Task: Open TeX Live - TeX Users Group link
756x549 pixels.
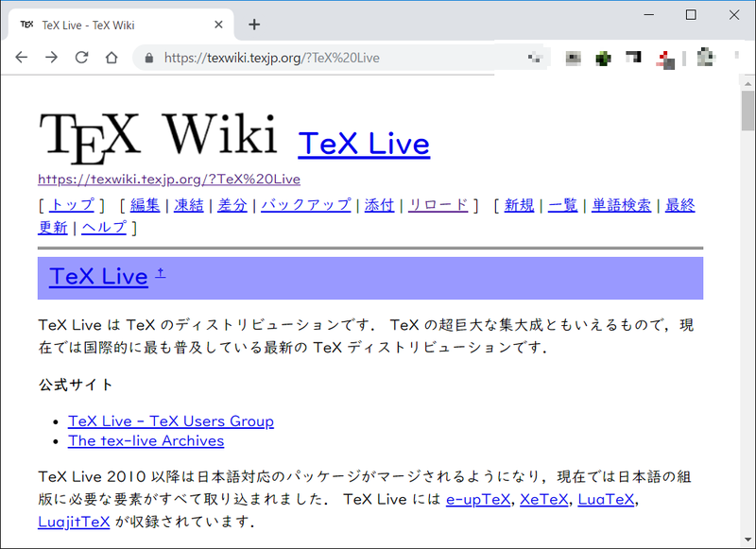Action: click(x=171, y=421)
